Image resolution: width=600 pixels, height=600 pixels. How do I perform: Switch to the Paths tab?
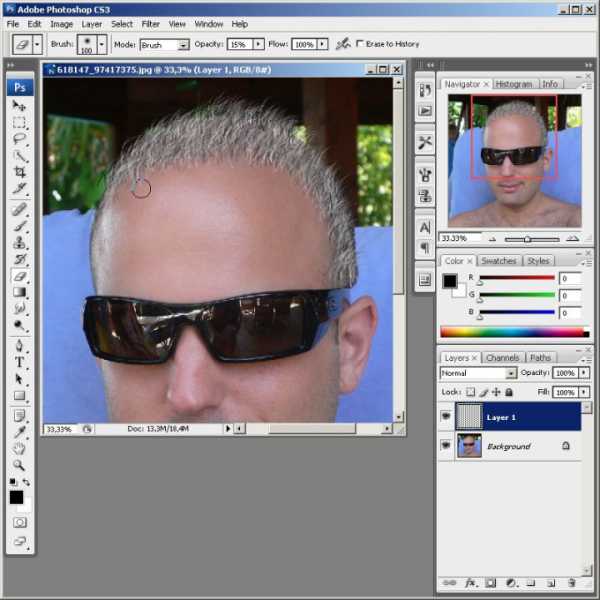pos(540,358)
